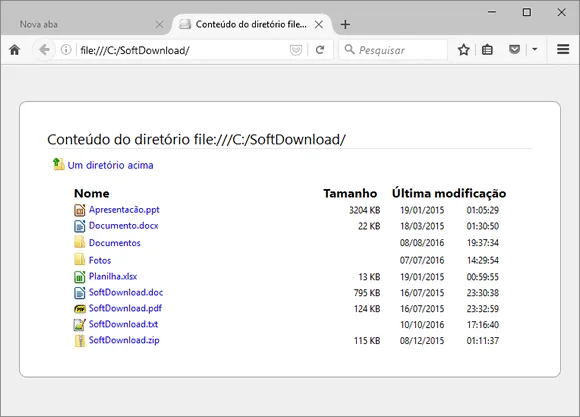Select the 10/10/2016 date value

pyautogui.click(x=422, y=324)
